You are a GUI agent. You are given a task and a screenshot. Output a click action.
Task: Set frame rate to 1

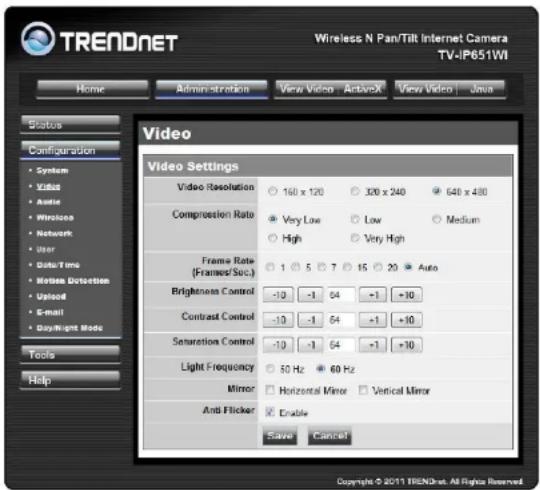point(270,267)
